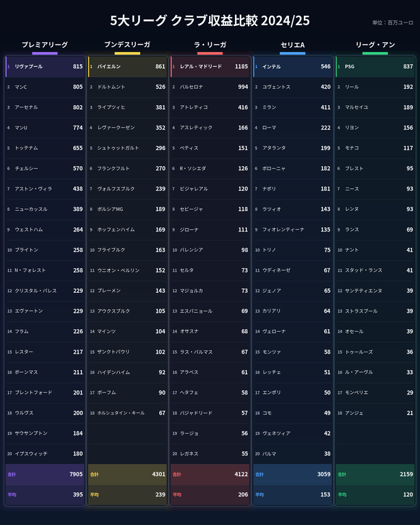The image size is (420, 525).
Task: Select the ミラン row
Action: click(292, 107)
